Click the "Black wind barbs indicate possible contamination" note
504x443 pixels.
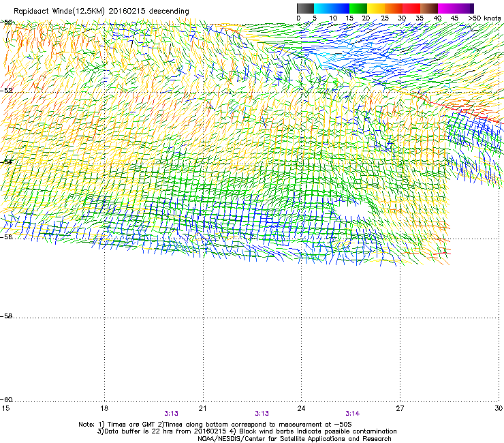tap(314, 431)
